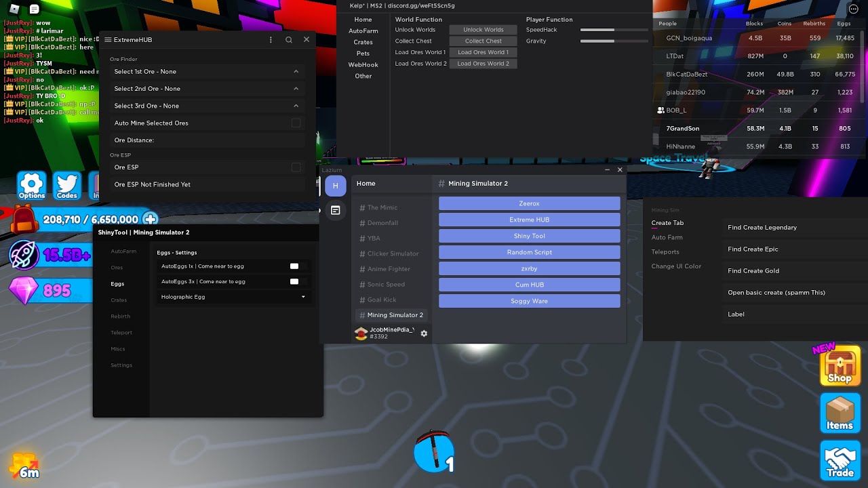Image resolution: width=868 pixels, height=488 pixels.
Task: Click Find Create Legendary button
Action: tap(762, 228)
